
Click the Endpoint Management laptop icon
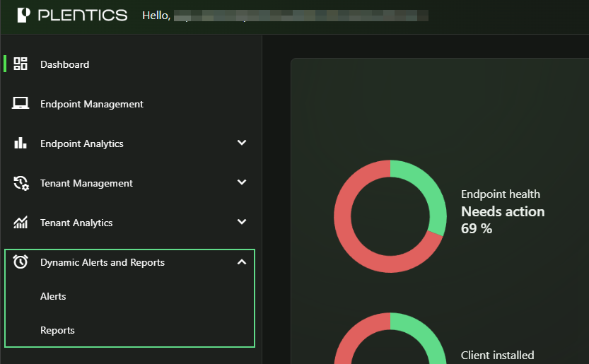[x=21, y=103]
